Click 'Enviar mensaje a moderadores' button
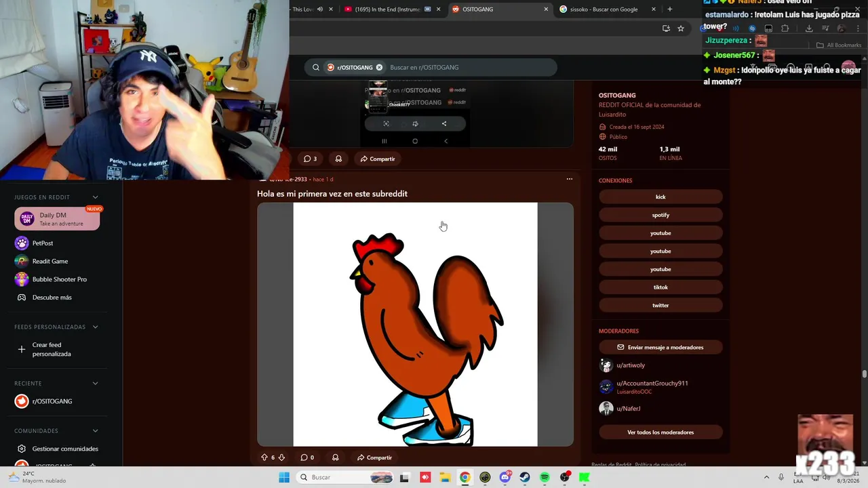This screenshot has height=488, width=868. (660, 347)
